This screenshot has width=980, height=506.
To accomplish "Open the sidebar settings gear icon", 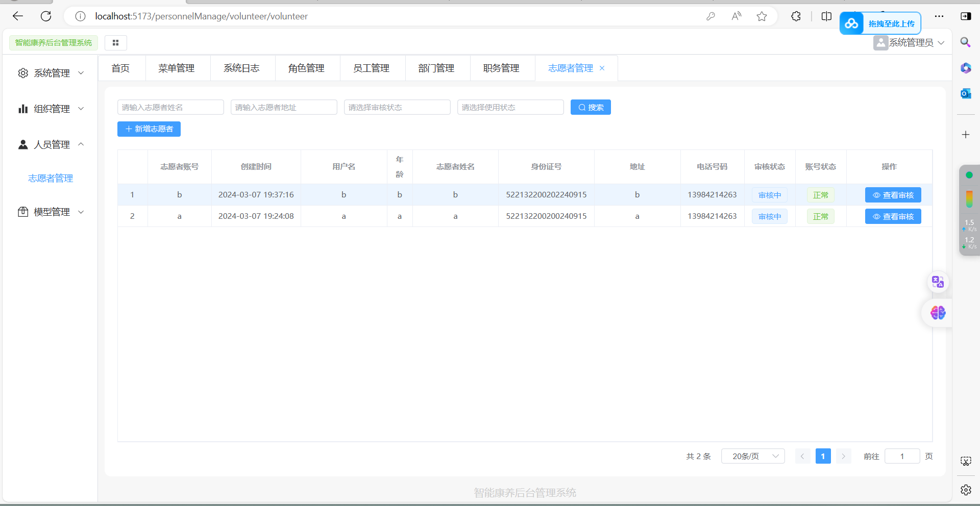I will [x=966, y=490].
